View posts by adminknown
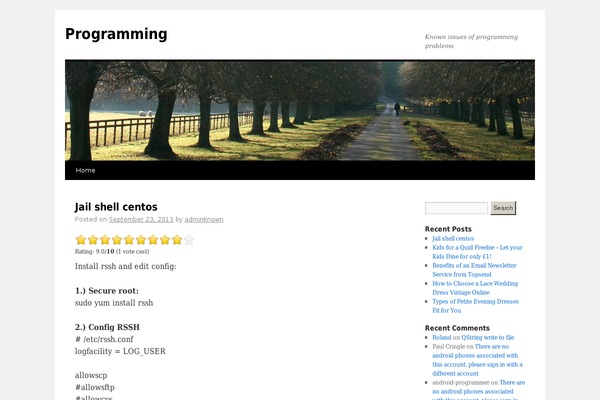Viewport: 600px width, 400px height. tap(204, 219)
